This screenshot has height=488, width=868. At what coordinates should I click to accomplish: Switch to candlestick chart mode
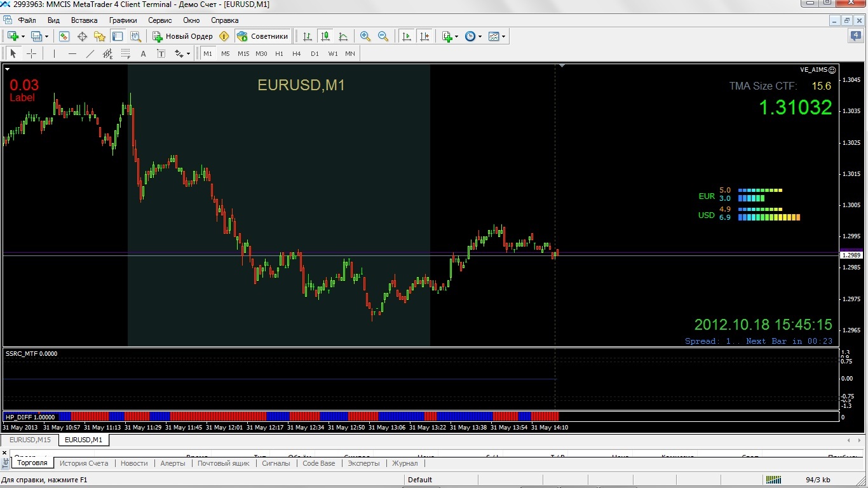pos(325,36)
